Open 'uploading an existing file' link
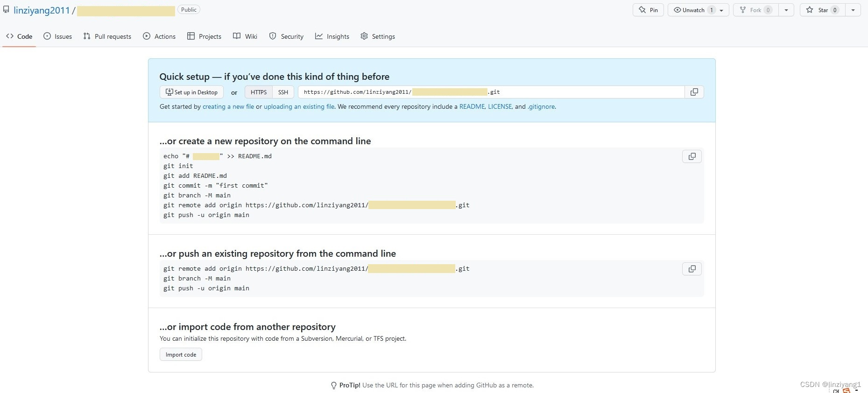Viewport: 868px width, 393px height. (299, 106)
